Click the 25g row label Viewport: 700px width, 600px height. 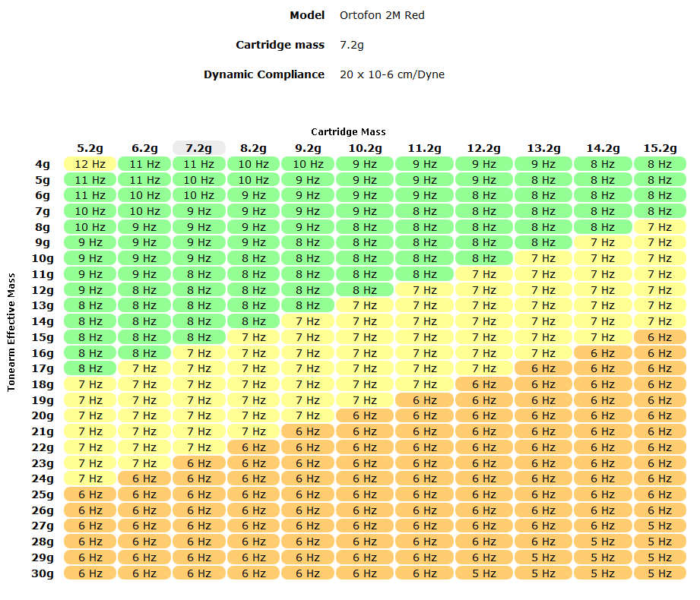43,494
